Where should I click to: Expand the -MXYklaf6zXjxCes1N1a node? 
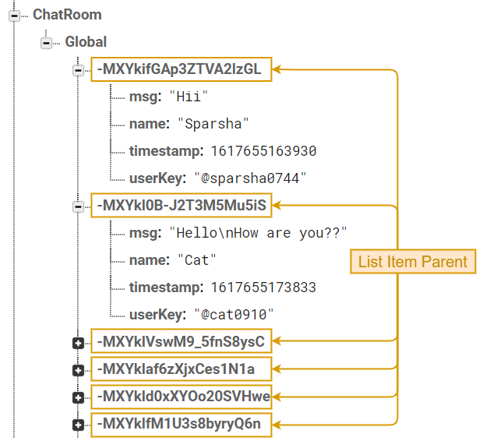click(x=78, y=369)
